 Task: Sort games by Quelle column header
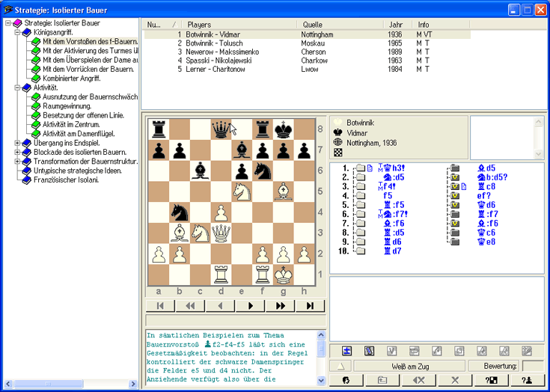point(340,25)
